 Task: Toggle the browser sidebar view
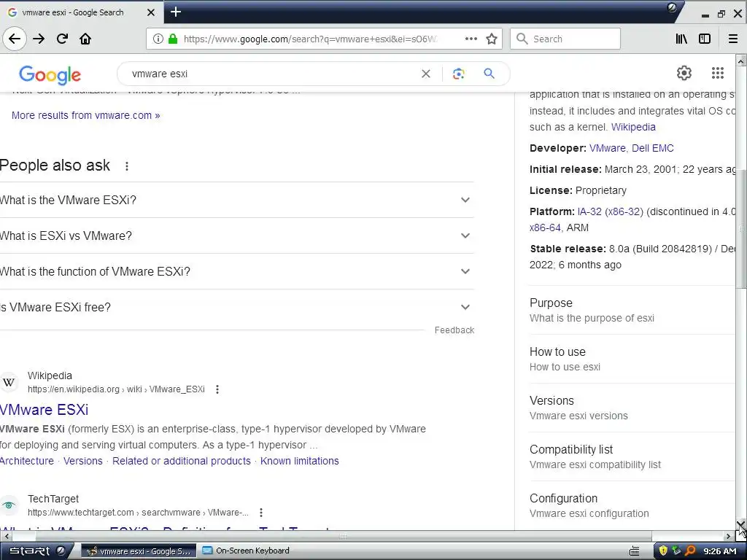point(705,39)
